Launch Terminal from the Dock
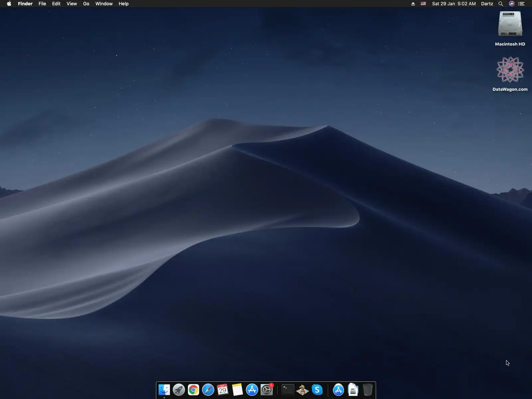The image size is (532, 399). [x=288, y=390]
